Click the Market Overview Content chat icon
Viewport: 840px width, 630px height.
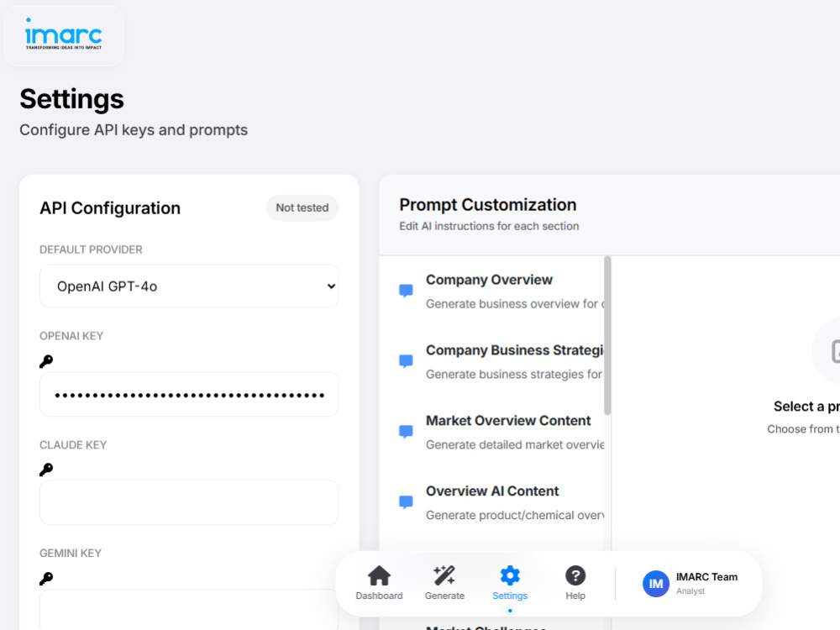point(406,431)
